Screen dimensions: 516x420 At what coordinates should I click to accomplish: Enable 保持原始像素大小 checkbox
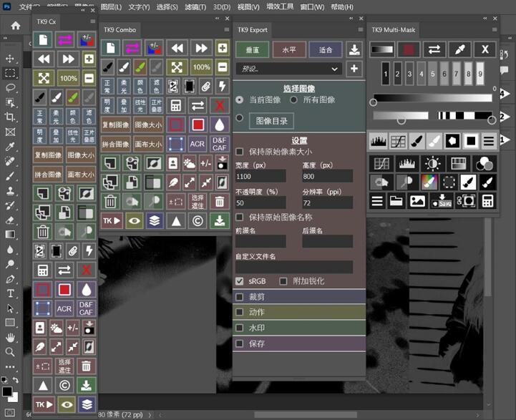click(240, 152)
